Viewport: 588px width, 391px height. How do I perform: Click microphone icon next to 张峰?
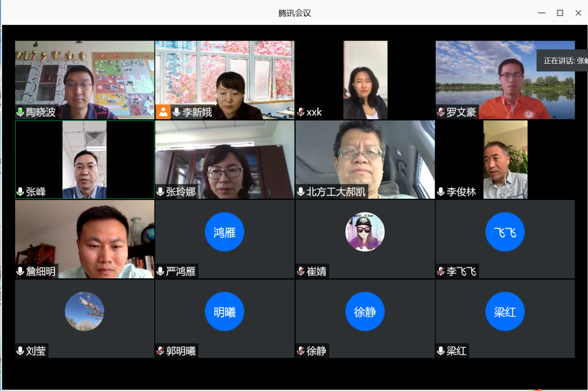pyautogui.click(x=21, y=192)
